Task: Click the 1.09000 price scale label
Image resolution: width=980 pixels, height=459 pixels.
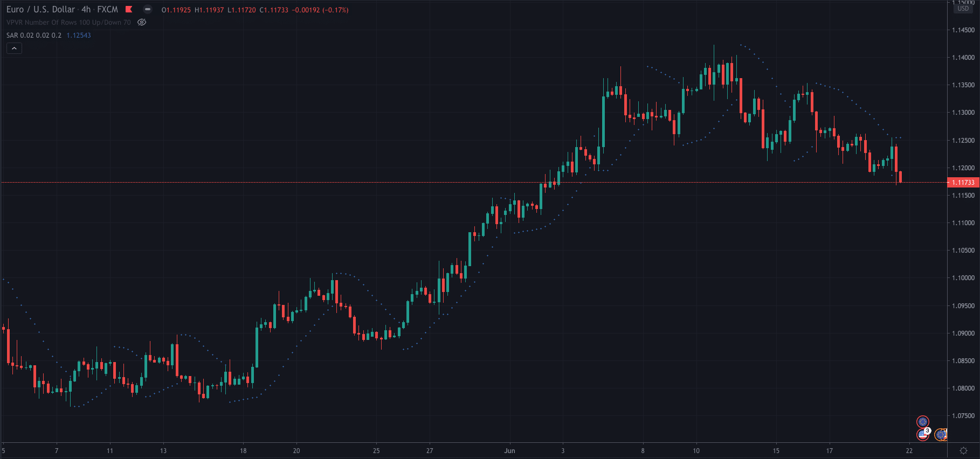Action: point(963,333)
